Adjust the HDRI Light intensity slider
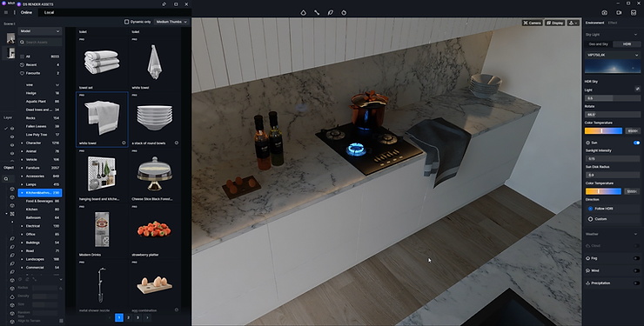The height and width of the screenshot is (326, 644). [x=613, y=98]
